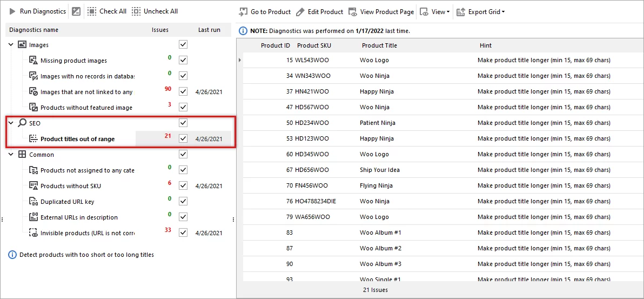This screenshot has height=299, width=644.
Task: Collapse the Common tree group
Action: click(x=11, y=155)
